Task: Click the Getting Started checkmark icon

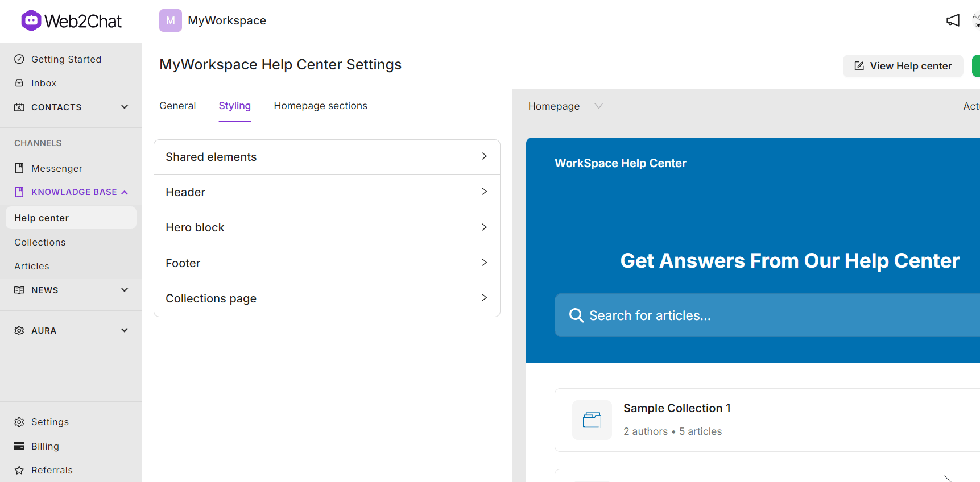Action: [19, 59]
